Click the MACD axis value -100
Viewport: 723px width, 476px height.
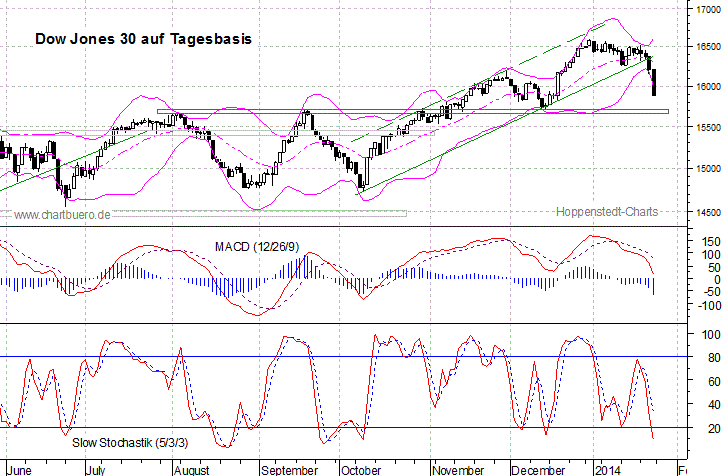(x=708, y=305)
